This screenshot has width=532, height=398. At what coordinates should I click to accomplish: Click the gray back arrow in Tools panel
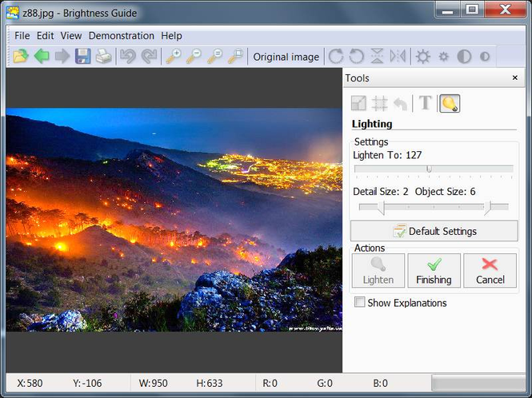(400, 103)
